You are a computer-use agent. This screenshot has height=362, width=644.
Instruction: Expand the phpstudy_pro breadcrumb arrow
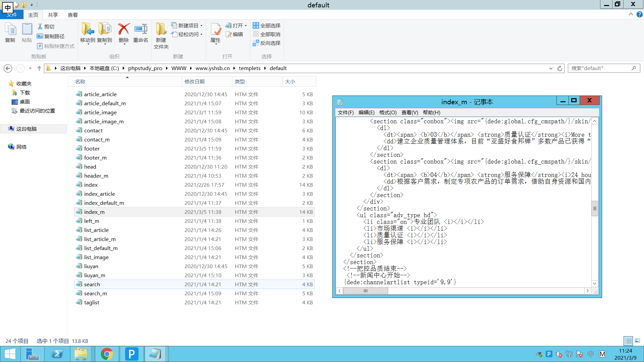[x=167, y=68]
